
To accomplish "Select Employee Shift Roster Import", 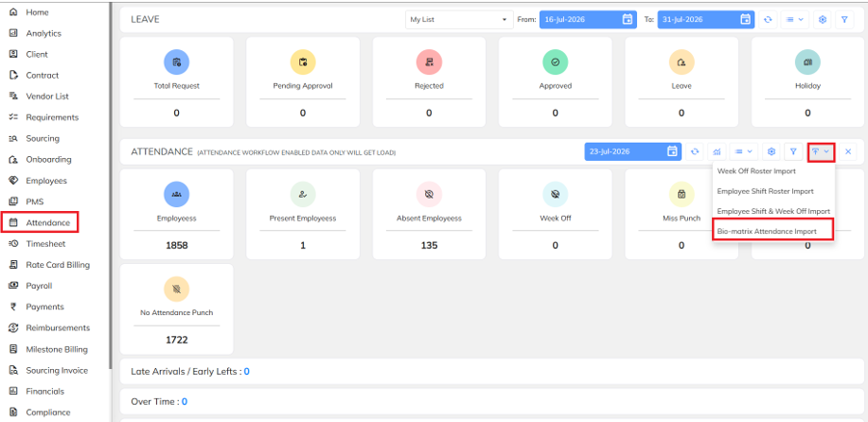I will [x=765, y=191].
